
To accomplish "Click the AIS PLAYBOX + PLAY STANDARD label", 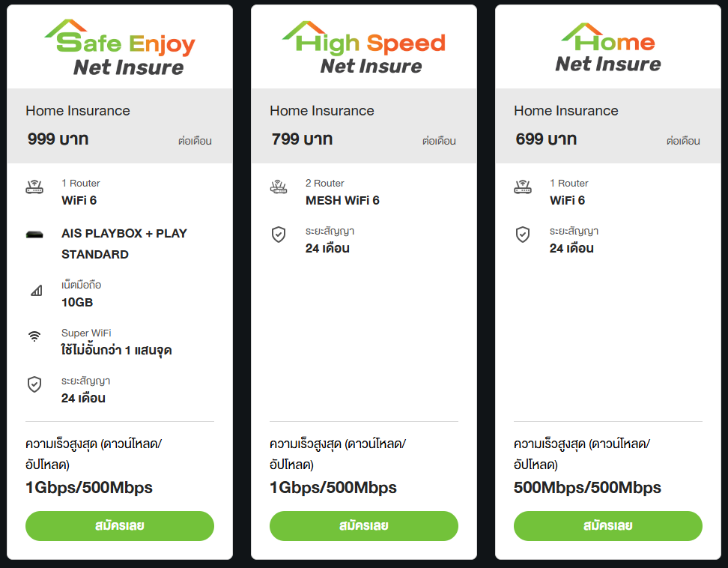I will pyautogui.click(x=124, y=244).
